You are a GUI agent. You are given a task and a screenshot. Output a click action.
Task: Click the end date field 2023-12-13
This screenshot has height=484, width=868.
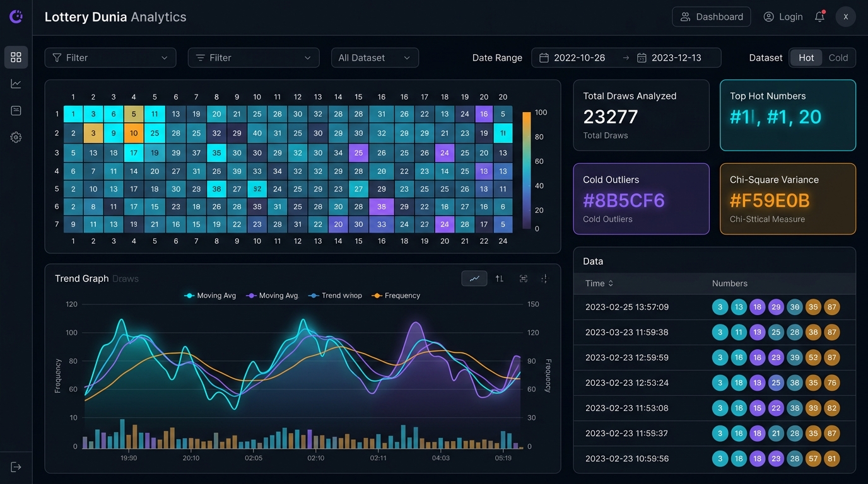pyautogui.click(x=676, y=58)
